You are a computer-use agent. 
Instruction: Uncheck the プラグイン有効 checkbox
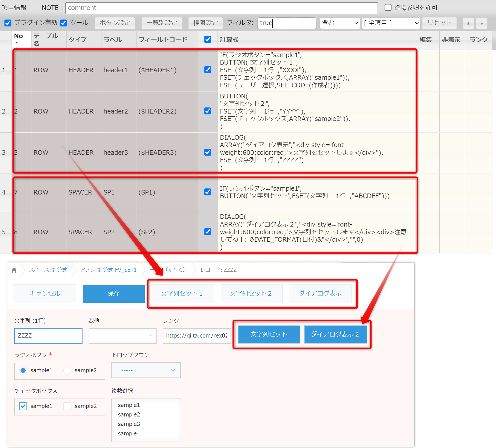[x=8, y=23]
